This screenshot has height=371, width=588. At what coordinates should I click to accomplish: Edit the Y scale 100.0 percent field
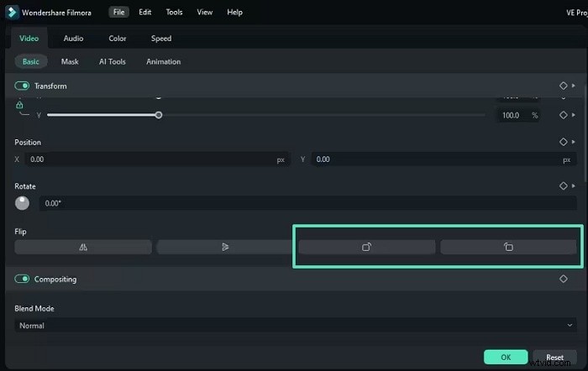pyautogui.click(x=518, y=115)
